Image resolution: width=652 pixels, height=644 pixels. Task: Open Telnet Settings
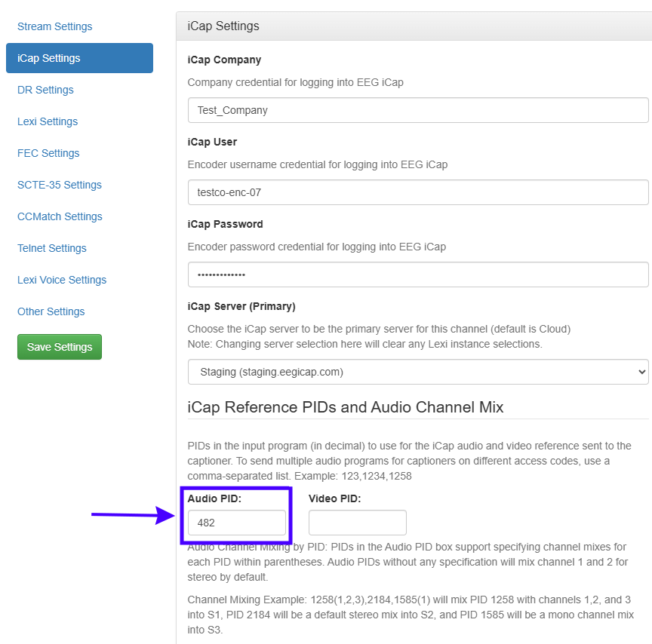tap(51, 248)
